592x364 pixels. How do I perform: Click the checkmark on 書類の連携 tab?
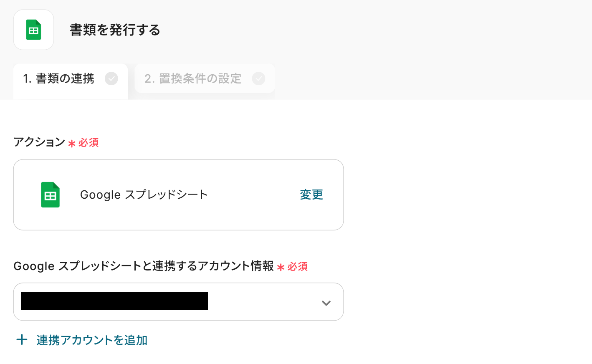[x=111, y=78]
